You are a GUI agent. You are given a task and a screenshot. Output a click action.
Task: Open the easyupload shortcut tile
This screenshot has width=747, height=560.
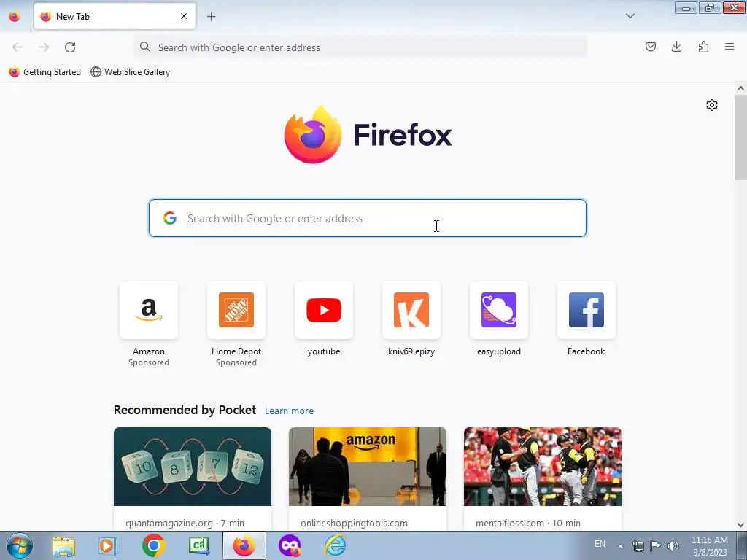(x=499, y=310)
